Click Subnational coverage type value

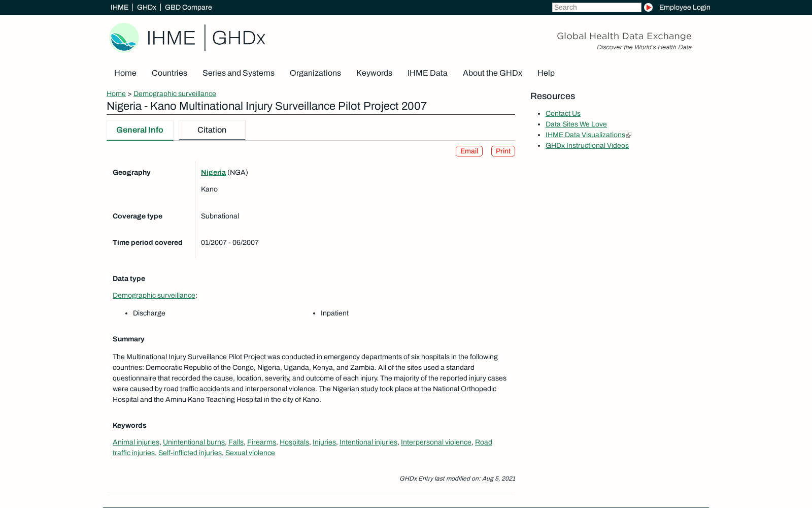220,216
